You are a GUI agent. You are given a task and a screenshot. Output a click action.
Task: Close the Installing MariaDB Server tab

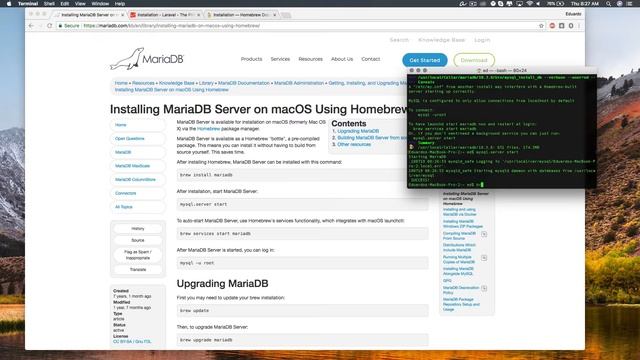[x=122, y=15]
